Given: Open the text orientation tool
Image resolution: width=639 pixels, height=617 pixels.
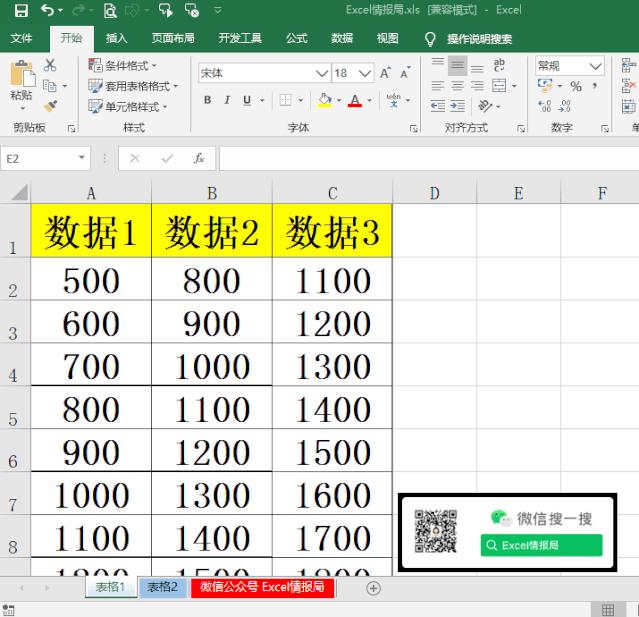Looking at the screenshot, I should (485, 106).
